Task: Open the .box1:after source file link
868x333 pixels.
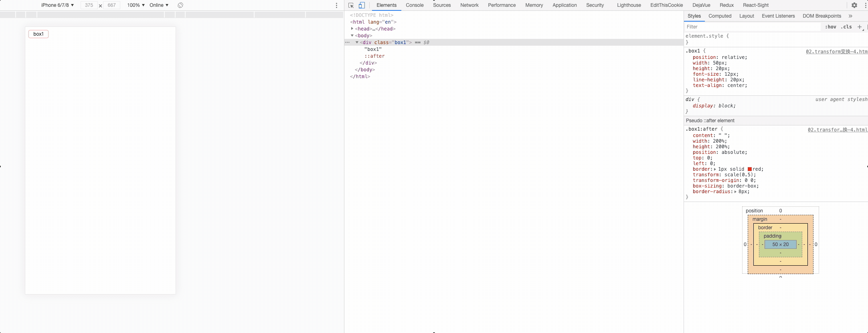Action: click(837, 130)
